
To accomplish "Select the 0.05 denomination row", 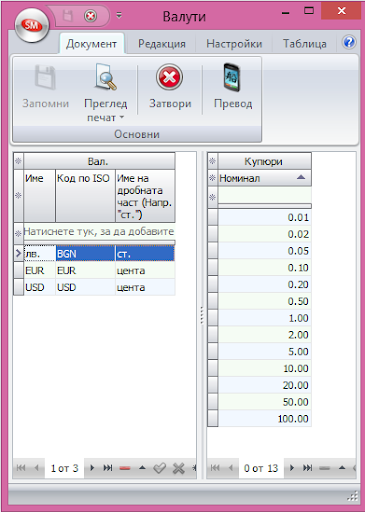I will click(264, 251).
